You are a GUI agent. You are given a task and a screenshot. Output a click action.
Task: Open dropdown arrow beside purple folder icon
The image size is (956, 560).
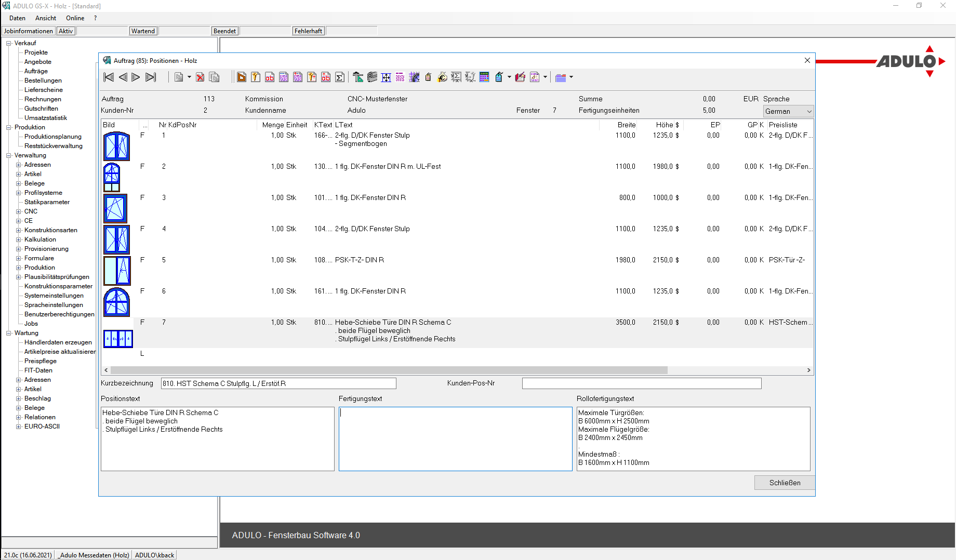click(x=571, y=77)
